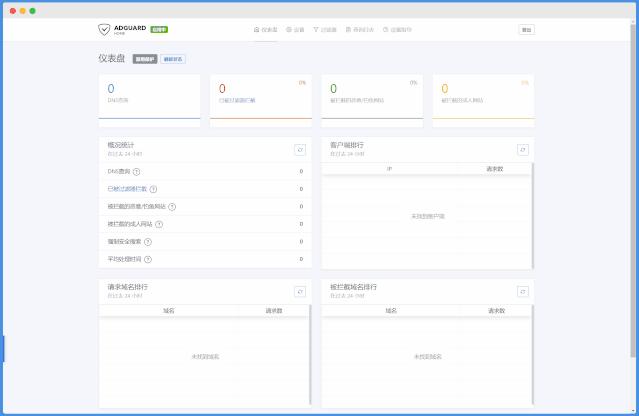Viewport: 639px width, 416px height.
Task: Click help icon next to 已被过滤器拦截
Action: 153,189
